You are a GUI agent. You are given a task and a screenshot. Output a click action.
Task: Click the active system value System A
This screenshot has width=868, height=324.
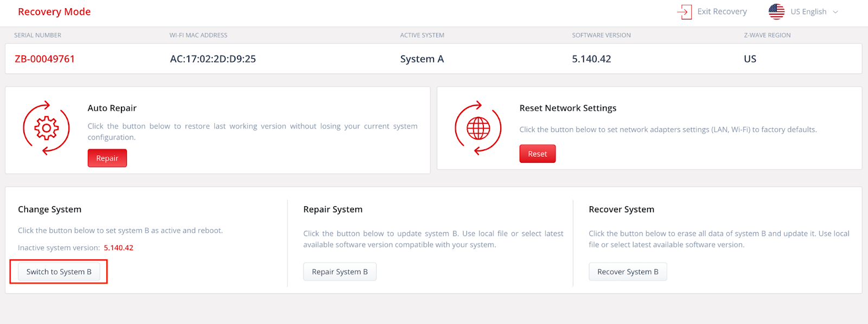(422, 59)
